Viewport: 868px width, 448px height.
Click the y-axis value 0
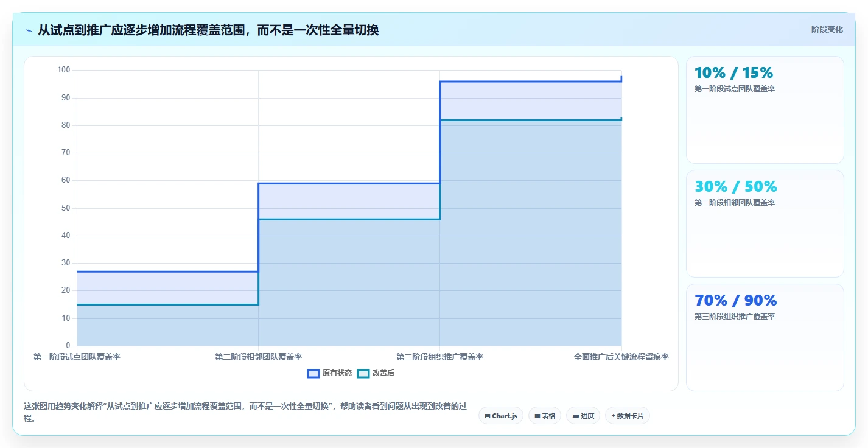click(x=68, y=346)
